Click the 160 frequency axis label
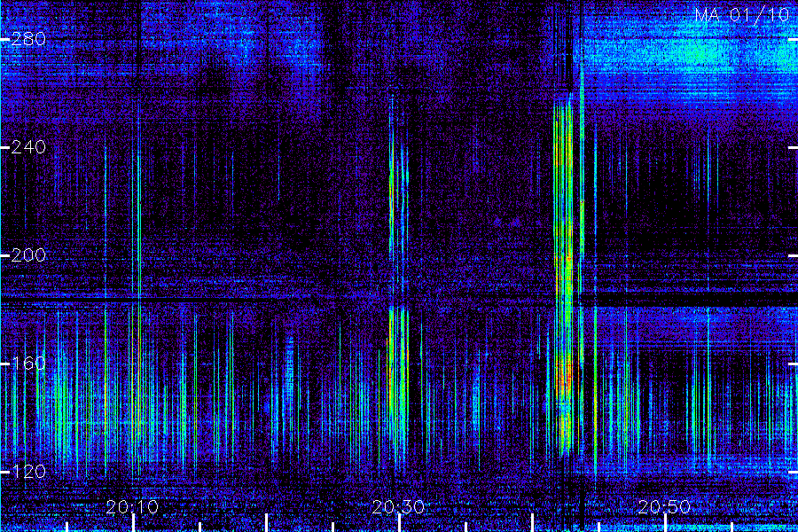Image resolution: width=798 pixels, height=532 pixels. click(28, 364)
